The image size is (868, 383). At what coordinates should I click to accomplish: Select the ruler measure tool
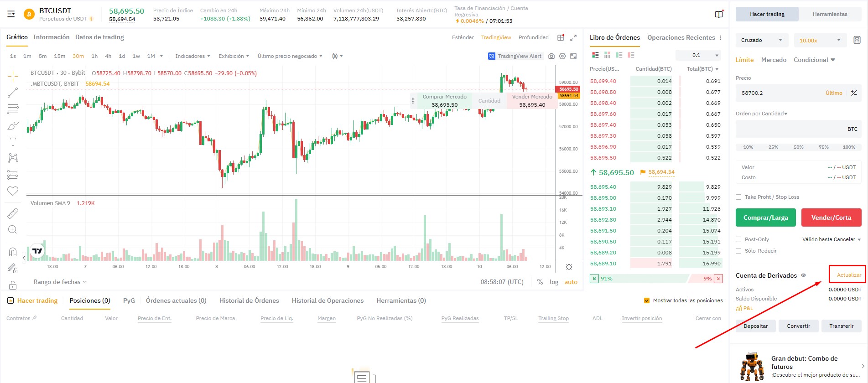[x=13, y=213]
